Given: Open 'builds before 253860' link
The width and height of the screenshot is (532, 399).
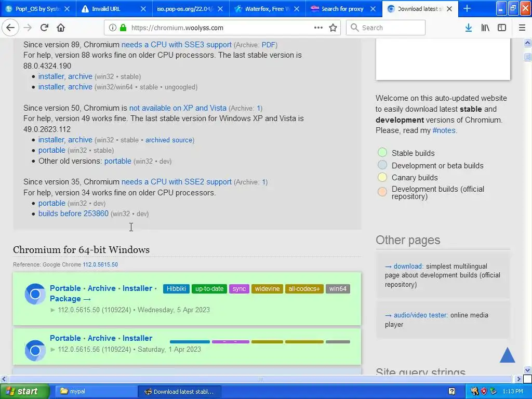Looking at the screenshot, I should click(73, 214).
